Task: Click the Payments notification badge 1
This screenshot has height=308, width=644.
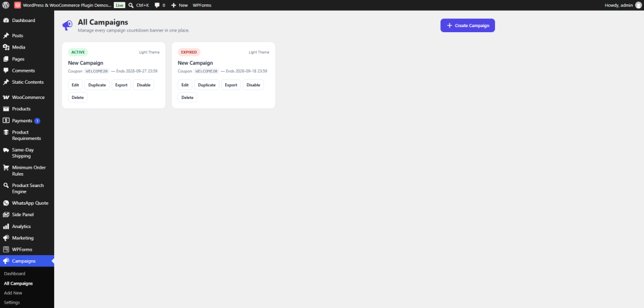Action: click(x=37, y=121)
